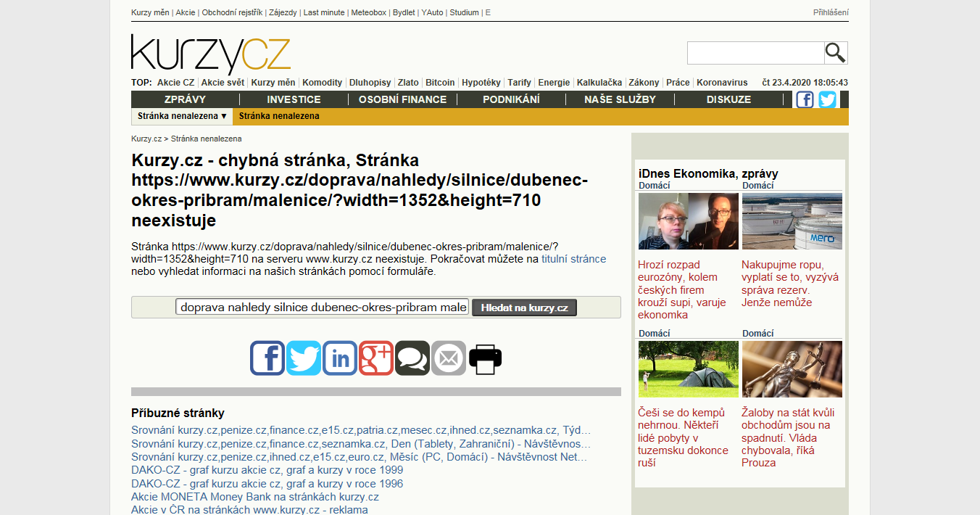Share page via LinkedIn icon
Image resolution: width=980 pixels, height=515 pixels.
[340, 358]
